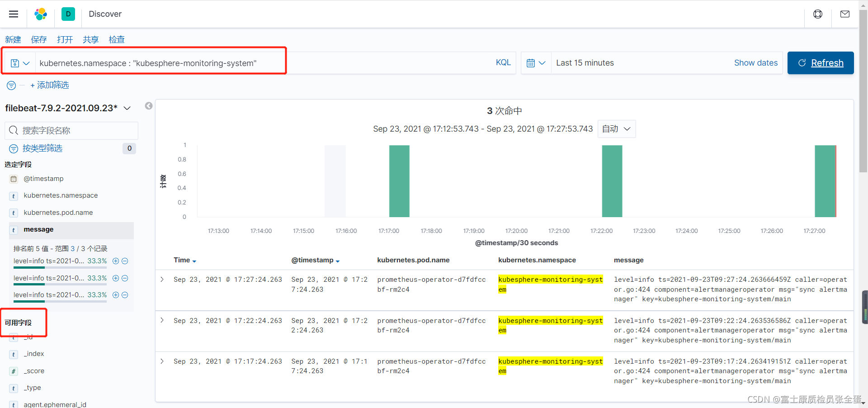Exclude second message value minus icon
The width and height of the screenshot is (868, 408).
coord(125,278)
